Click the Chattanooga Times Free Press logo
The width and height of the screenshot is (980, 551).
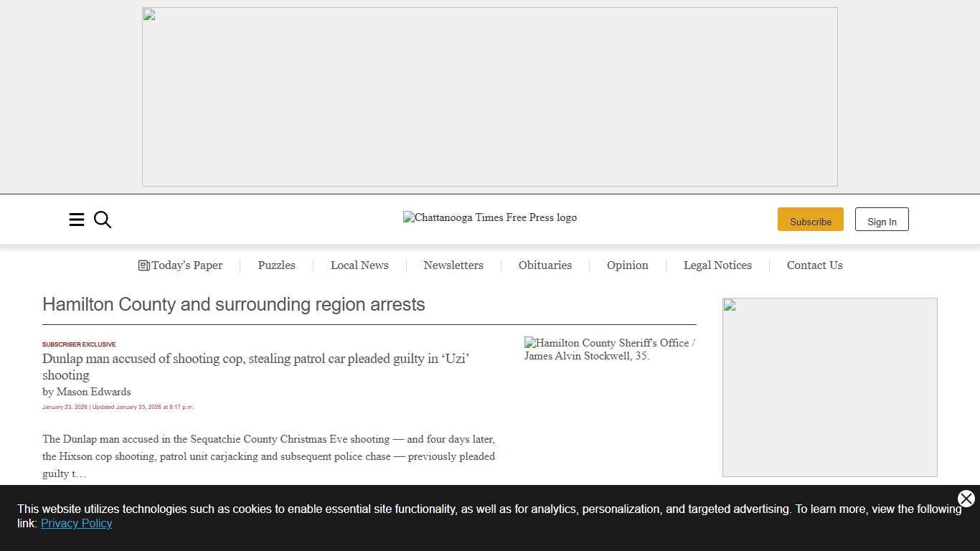(489, 217)
